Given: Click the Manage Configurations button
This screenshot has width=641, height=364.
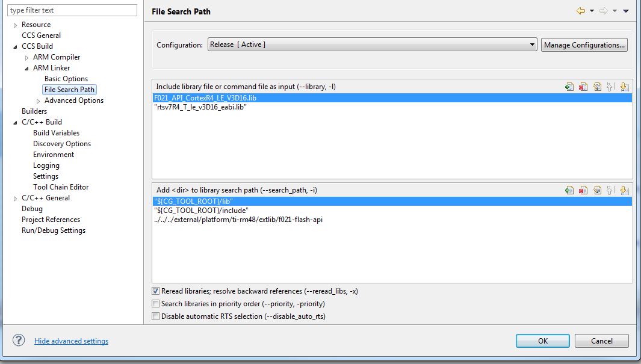Looking at the screenshot, I should 584,45.
